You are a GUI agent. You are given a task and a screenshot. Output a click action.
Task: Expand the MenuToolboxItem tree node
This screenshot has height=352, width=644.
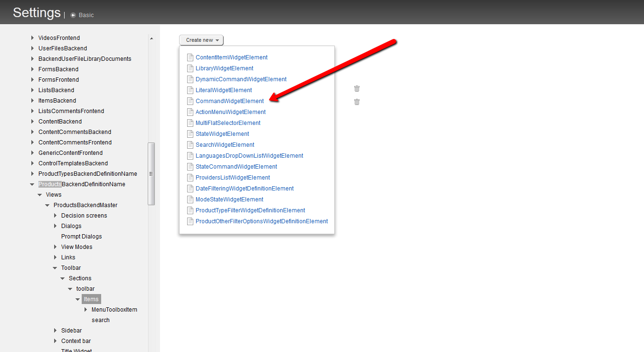click(x=85, y=310)
